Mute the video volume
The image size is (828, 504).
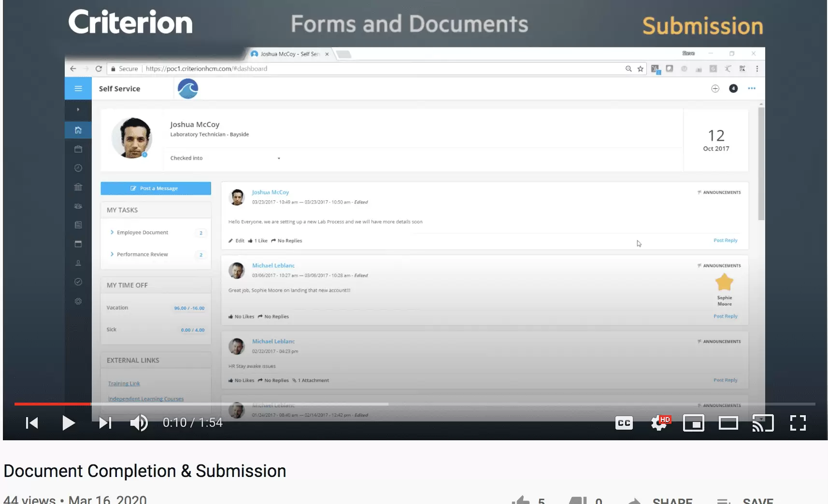(x=139, y=423)
